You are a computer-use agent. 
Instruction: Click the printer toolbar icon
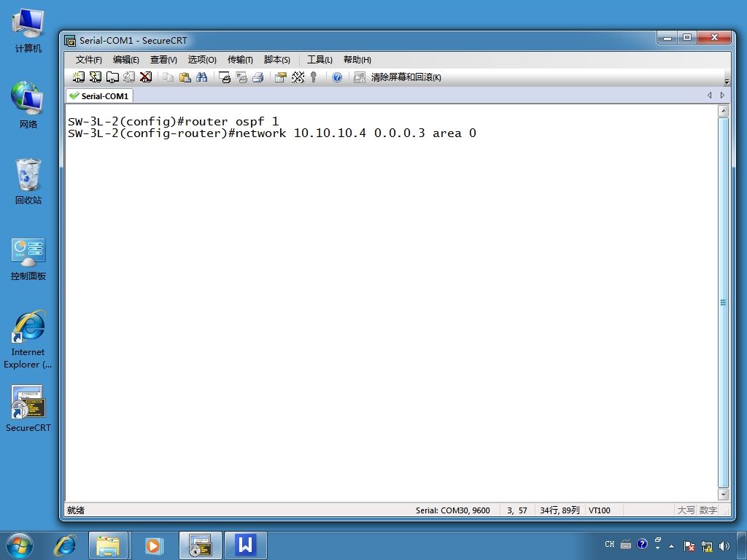pyautogui.click(x=258, y=77)
